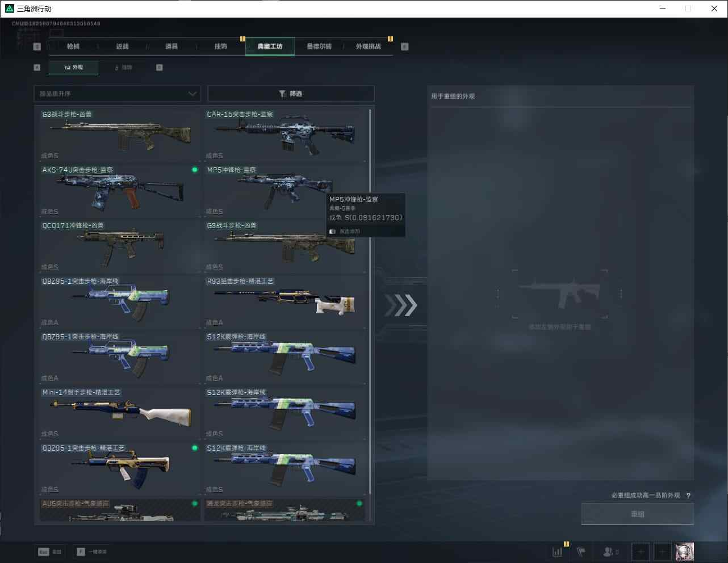Click the D key sub-tab icon
The height and width of the screenshot is (563, 728).
(x=160, y=68)
